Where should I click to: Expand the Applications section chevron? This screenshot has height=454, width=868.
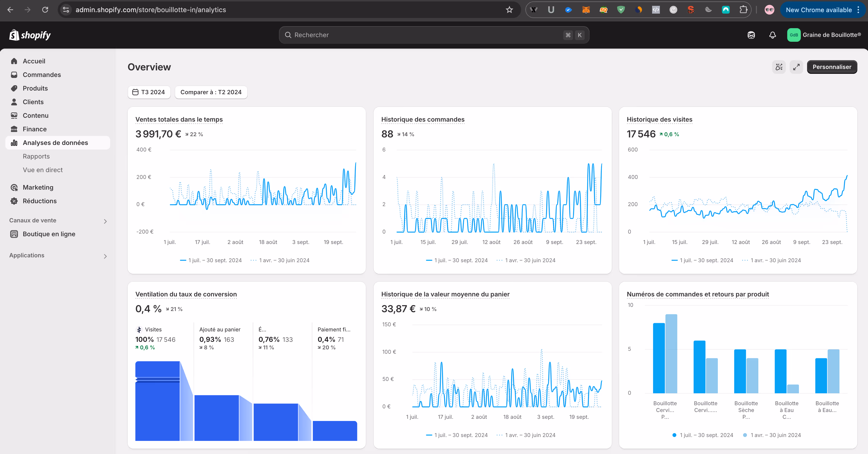[x=105, y=256]
